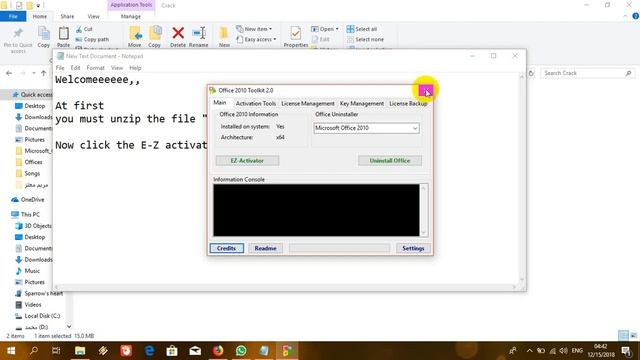Open the Credits button in toolkit

tap(227, 248)
